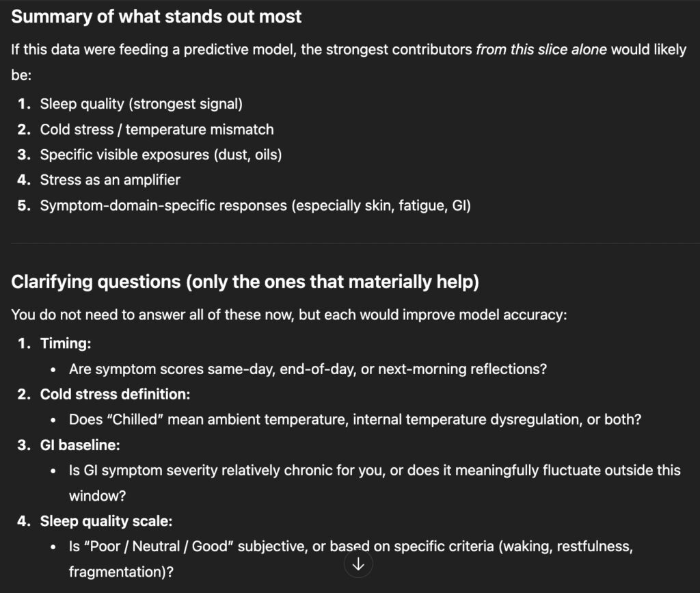Click the "Symptom-domain-specific responses" list item
The width and height of the screenshot is (700, 593).
[255, 205]
